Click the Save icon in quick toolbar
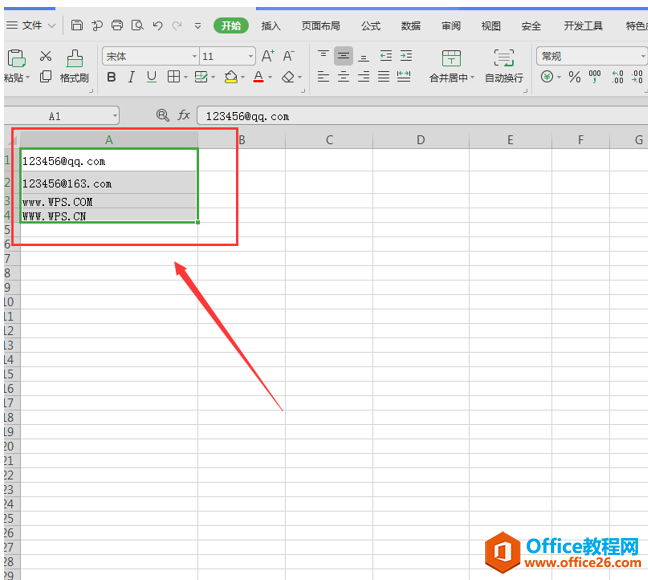The height and width of the screenshot is (580, 648). [77, 25]
